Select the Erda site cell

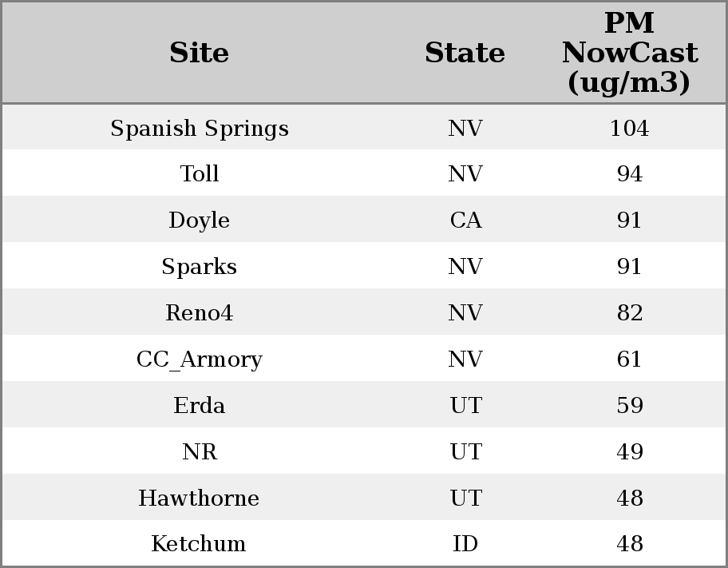(x=200, y=406)
